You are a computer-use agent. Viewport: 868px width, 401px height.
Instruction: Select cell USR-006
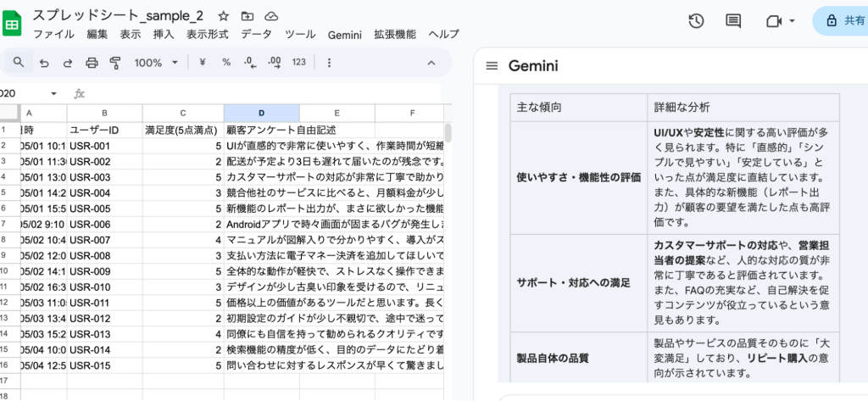104,225
